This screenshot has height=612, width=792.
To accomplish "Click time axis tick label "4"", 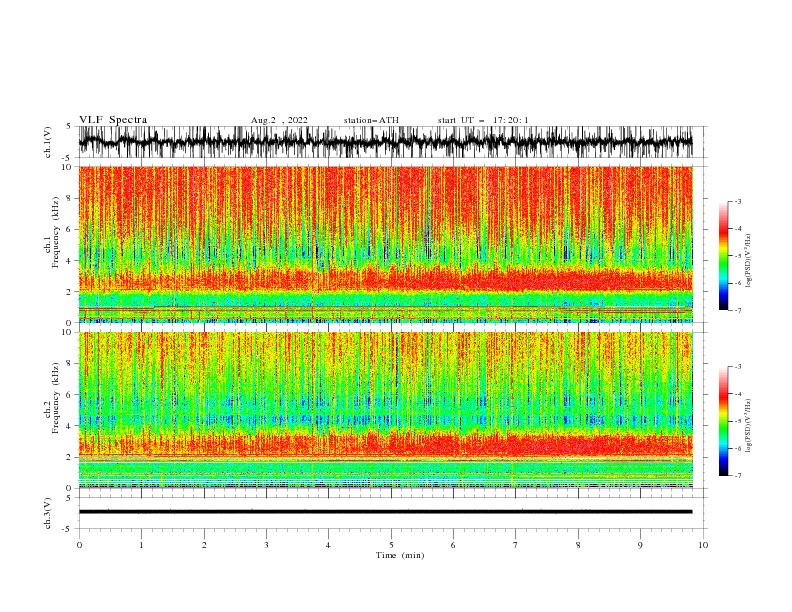I will click(x=328, y=545).
